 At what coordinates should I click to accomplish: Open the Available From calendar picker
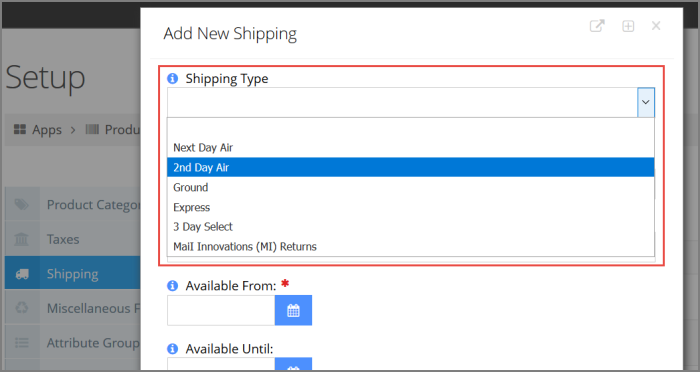point(293,310)
